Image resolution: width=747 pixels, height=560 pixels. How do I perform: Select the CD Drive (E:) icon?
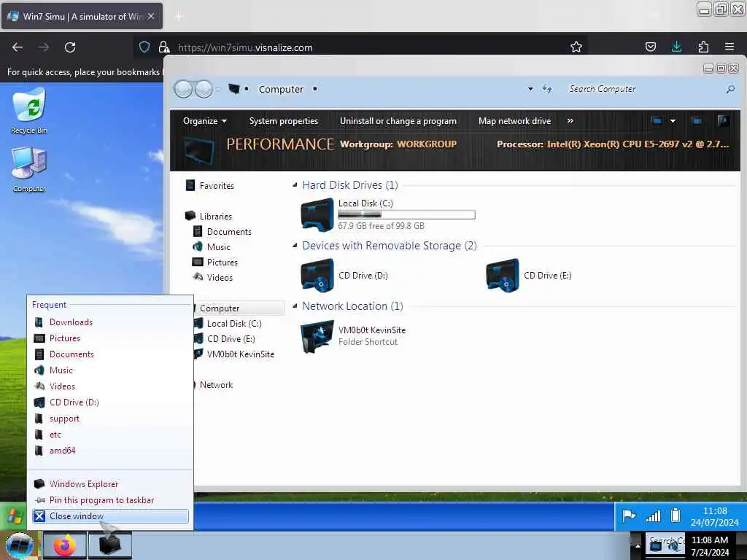tap(503, 275)
